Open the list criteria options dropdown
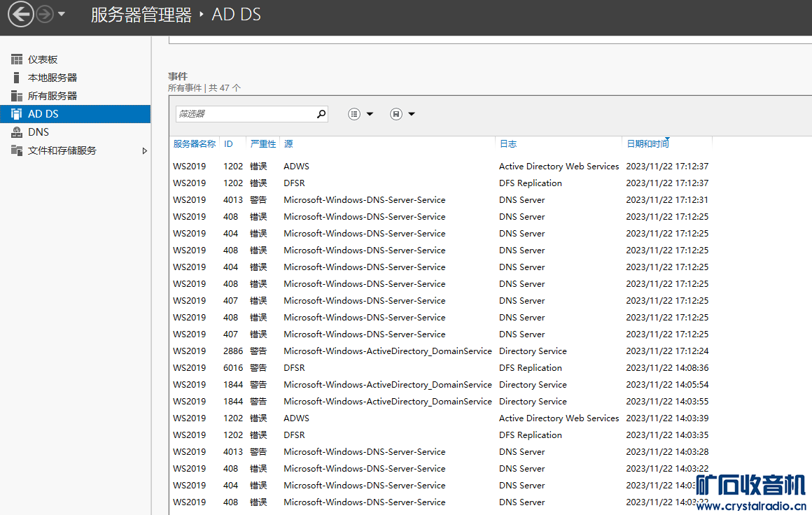This screenshot has height=515, width=812. 360,114
